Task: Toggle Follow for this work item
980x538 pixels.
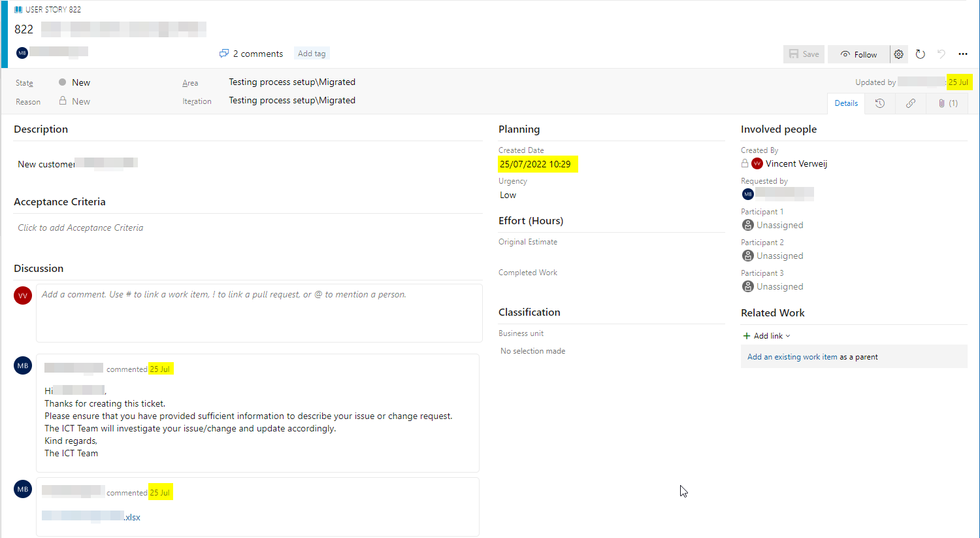Action: coord(858,54)
